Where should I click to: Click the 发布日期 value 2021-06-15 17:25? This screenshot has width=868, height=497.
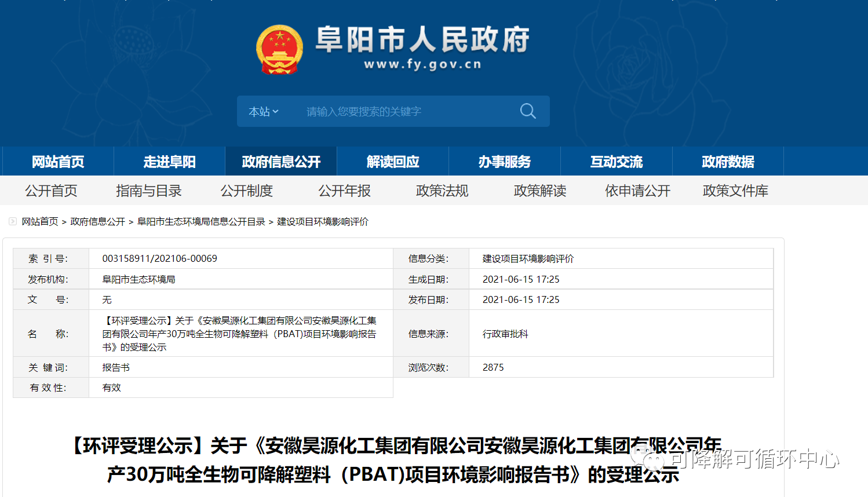click(521, 299)
